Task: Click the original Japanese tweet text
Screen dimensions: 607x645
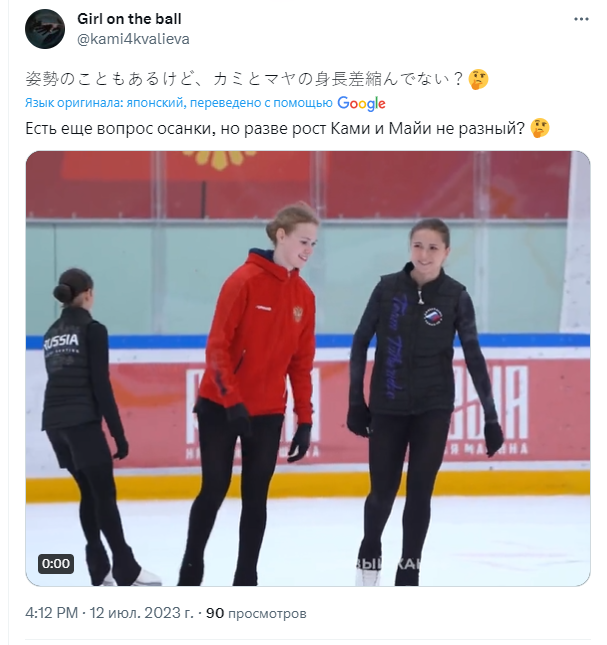Action: 244,79
